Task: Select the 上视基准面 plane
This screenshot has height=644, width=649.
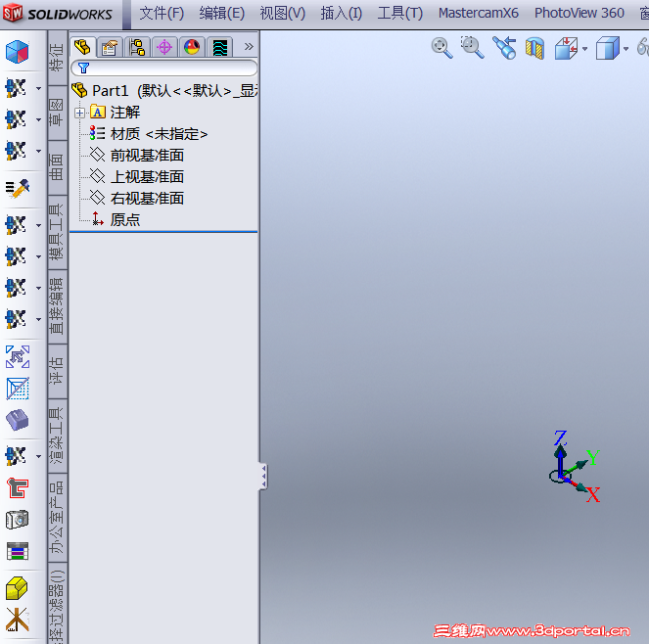Action: coord(137,177)
